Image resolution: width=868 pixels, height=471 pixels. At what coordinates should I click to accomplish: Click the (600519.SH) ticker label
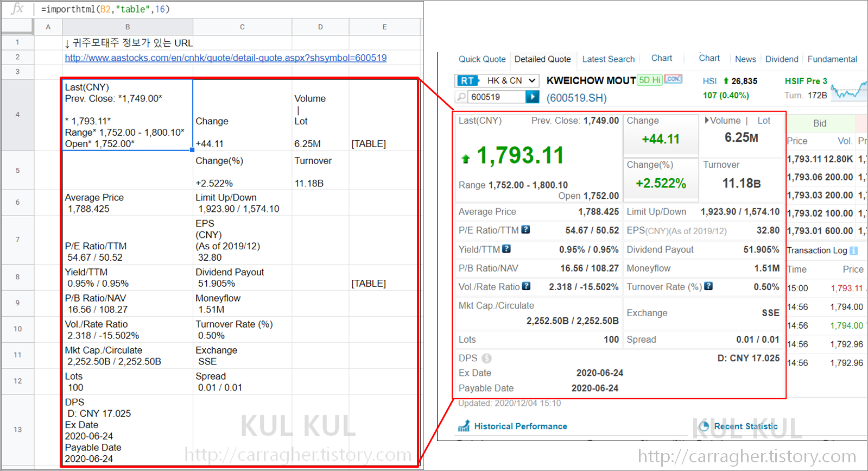coord(576,98)
